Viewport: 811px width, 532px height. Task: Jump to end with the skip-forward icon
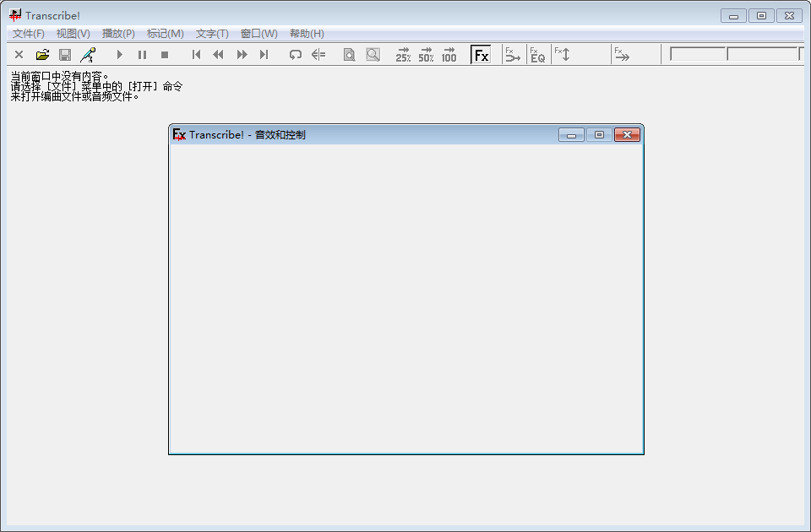click(264, 54)
